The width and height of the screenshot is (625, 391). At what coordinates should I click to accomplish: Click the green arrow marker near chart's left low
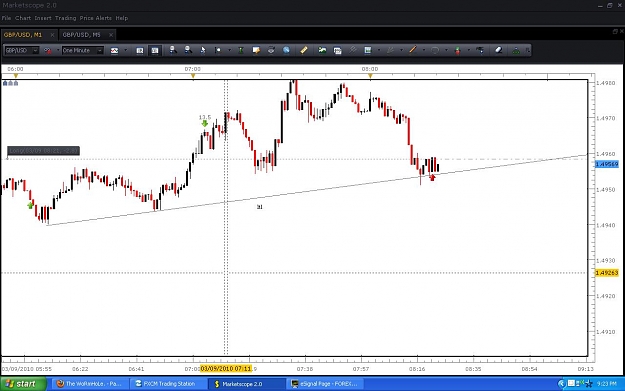pos(30,205)
